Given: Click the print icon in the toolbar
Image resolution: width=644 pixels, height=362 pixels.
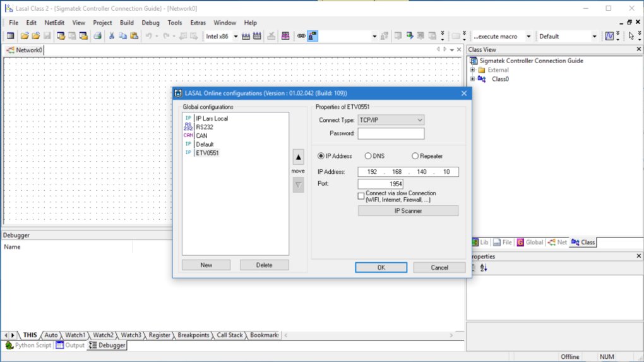Looking at the screenshot, I should point(97,36).
